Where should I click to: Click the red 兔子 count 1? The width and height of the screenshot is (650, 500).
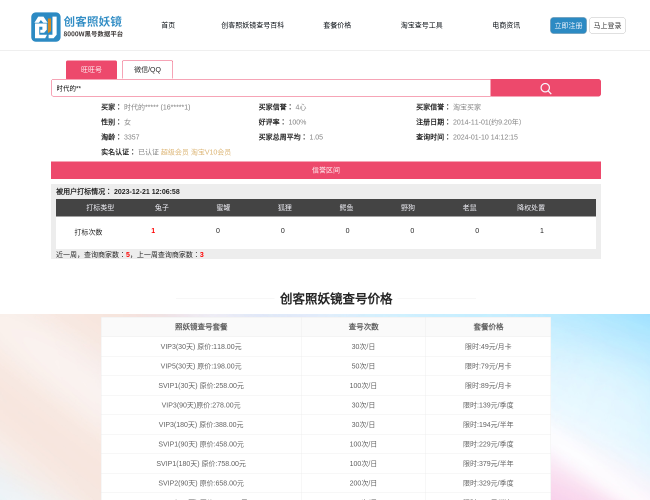[x=153, y=231]
